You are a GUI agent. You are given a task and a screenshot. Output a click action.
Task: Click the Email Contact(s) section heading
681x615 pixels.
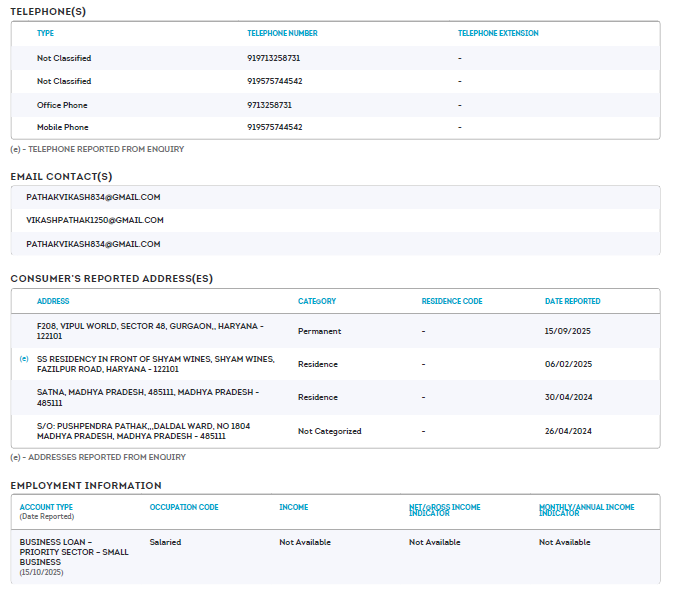click(x=61, y=176)
